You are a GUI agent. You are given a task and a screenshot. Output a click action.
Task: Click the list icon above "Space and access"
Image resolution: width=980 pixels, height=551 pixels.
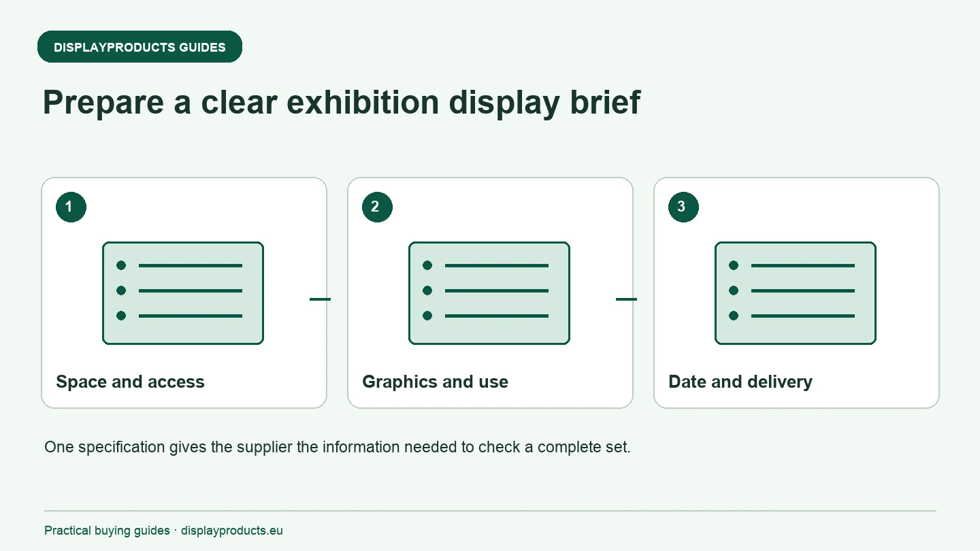[x=183, y=293]
